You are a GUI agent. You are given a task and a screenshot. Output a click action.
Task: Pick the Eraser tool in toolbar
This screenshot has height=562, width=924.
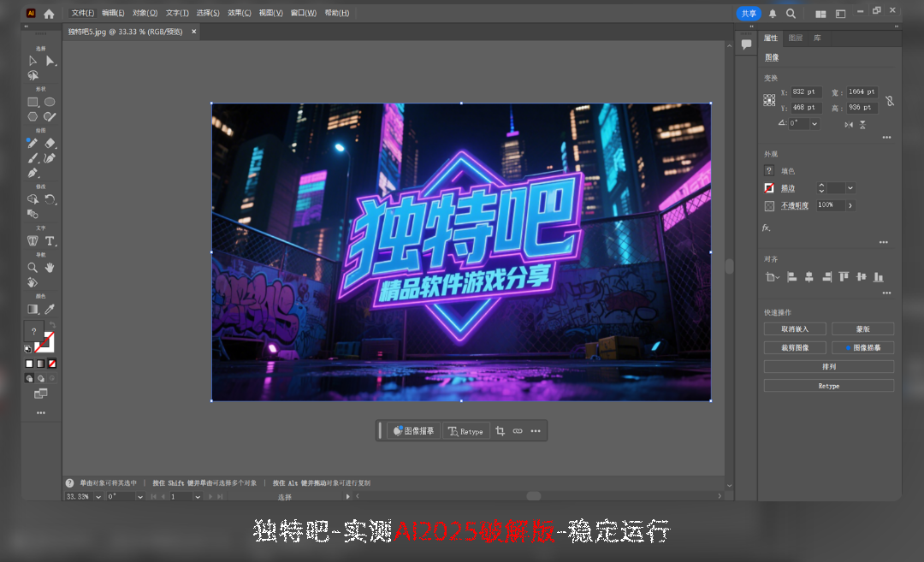coord(50,143)
